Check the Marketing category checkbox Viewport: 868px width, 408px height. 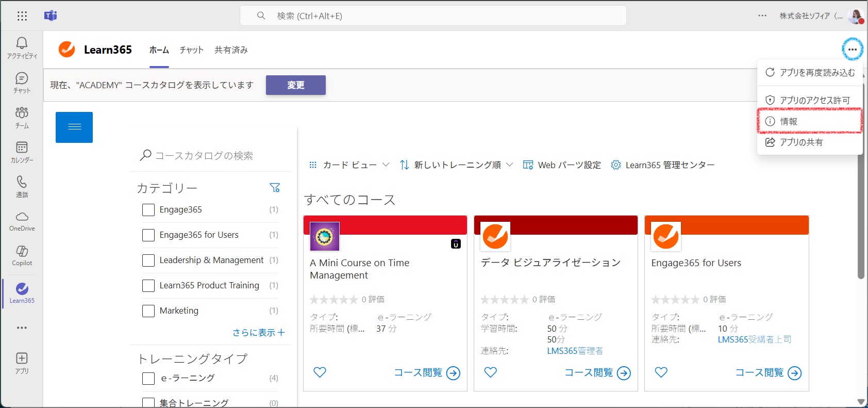(148, 311)
